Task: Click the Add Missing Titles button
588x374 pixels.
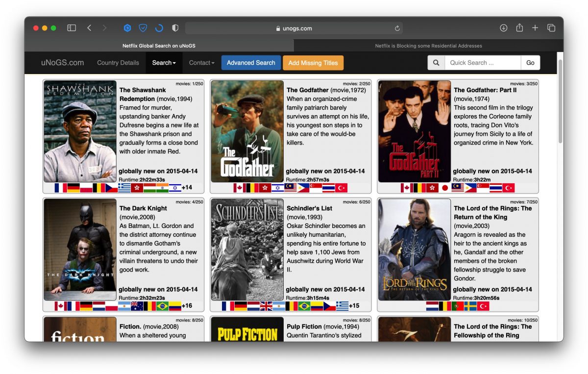Action: 313,63
